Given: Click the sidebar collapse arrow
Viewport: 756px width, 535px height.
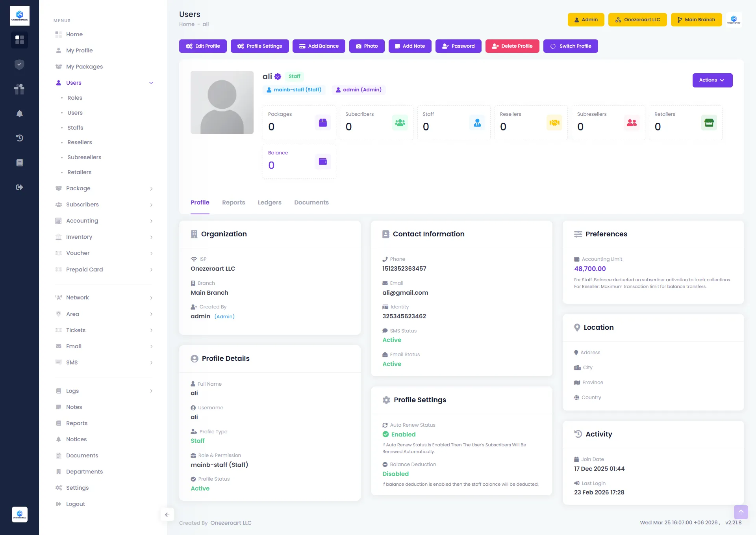Looking at the screenshot, I should point(167,515).
